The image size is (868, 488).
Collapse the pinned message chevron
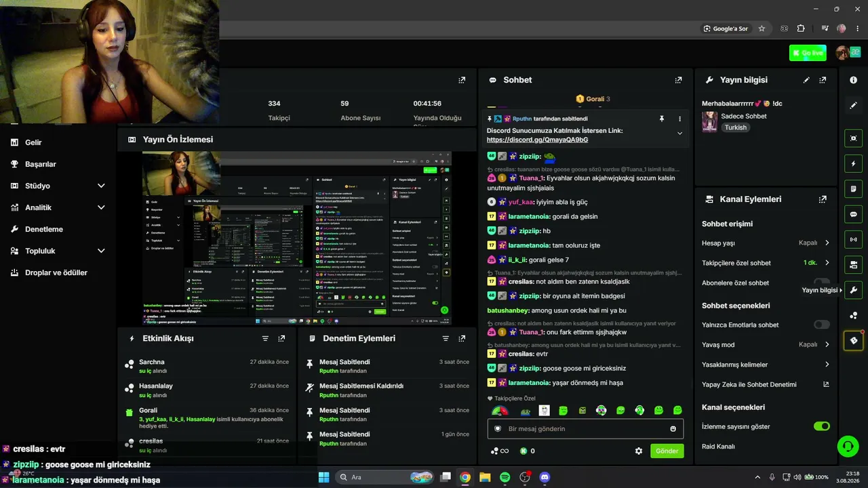click(x=679, y=134)
